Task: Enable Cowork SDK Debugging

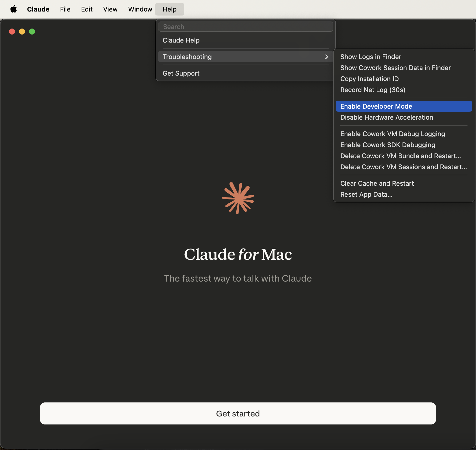Action: [387, 145]
